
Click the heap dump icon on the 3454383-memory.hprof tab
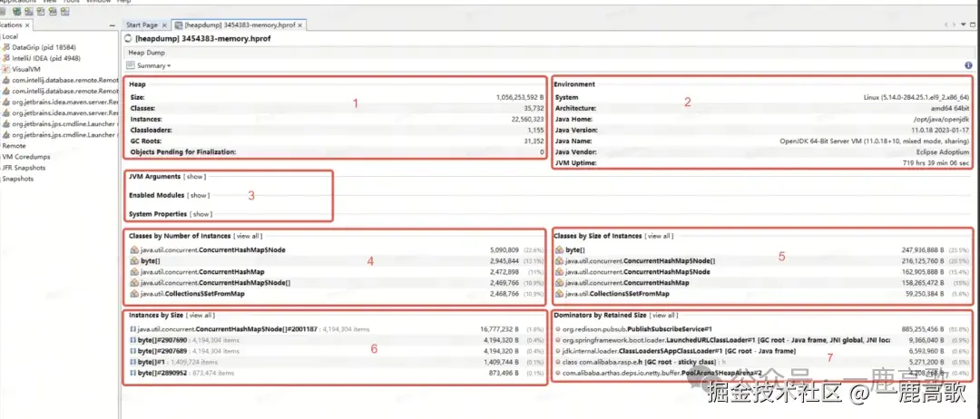[180, 25]
